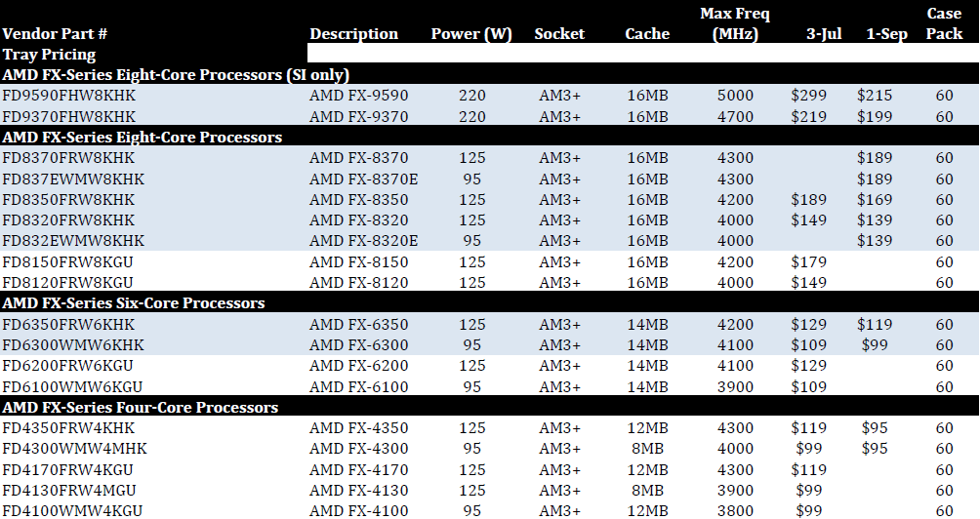
Task: Select the FX-Series Six-Core Processors section header
Action: click(x=134, y=303)
